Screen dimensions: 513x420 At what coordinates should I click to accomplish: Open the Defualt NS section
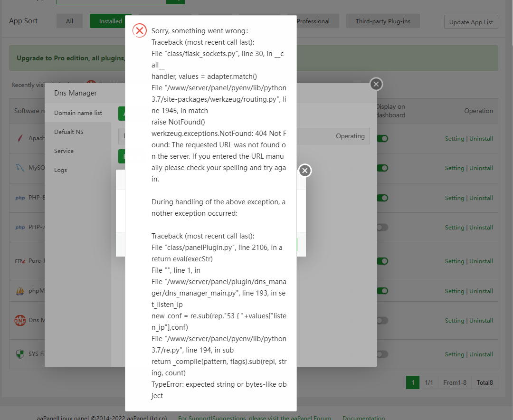coord(69,132)
